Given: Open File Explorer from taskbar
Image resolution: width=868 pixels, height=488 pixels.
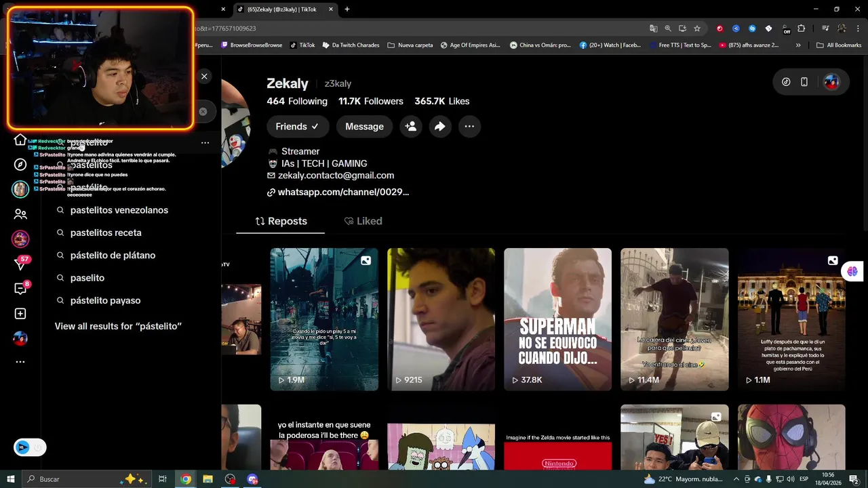Looking at the screenshot, I should coord(208,479).
